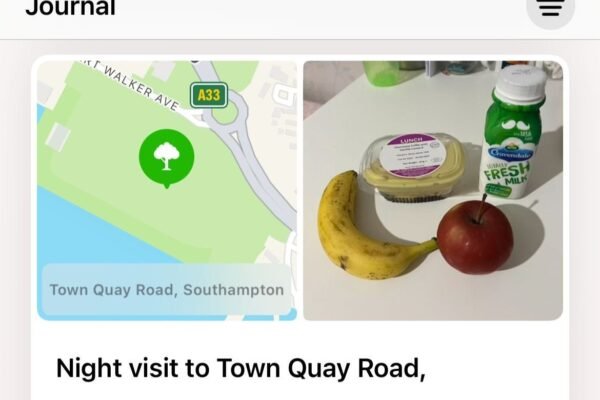Tap the Fresh Milk bottle in the photo
Image resolution: width=600 pixels, height=400 pixels.
[508, 134]
